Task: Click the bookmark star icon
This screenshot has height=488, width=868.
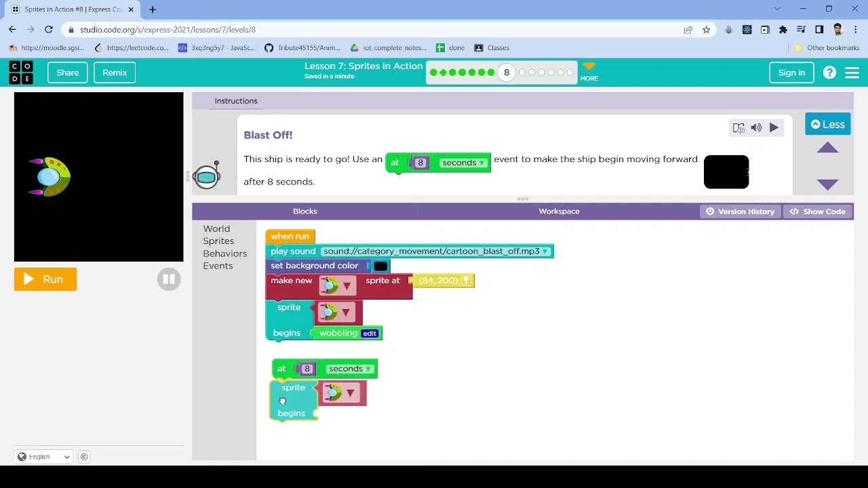Action: tap(706, 30)
